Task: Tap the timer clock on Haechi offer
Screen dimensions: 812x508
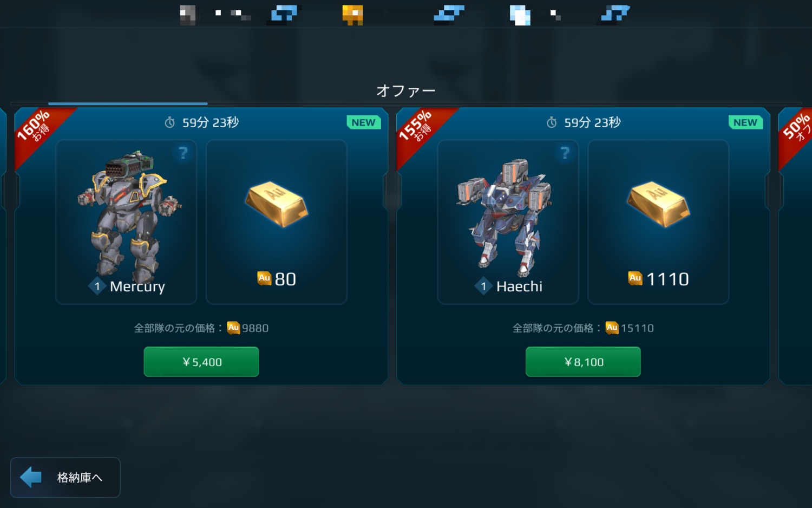Action: click(552, 123)
